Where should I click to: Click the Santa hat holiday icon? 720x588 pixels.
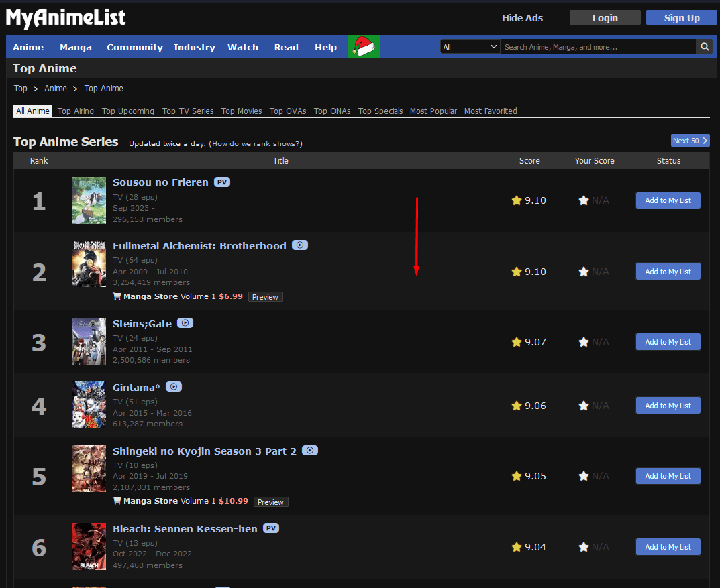click(364, 47)
